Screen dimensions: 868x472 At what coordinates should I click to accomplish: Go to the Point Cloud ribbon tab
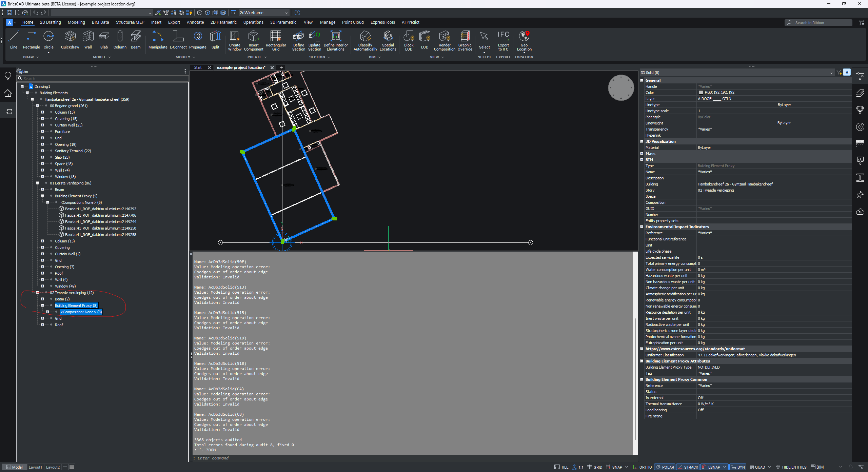[353, 22]
